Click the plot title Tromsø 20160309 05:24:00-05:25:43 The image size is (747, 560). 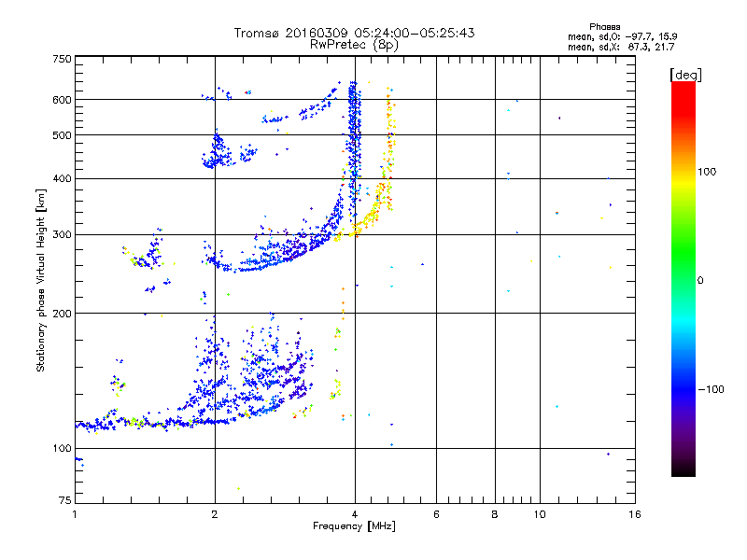tap(354, 33)
